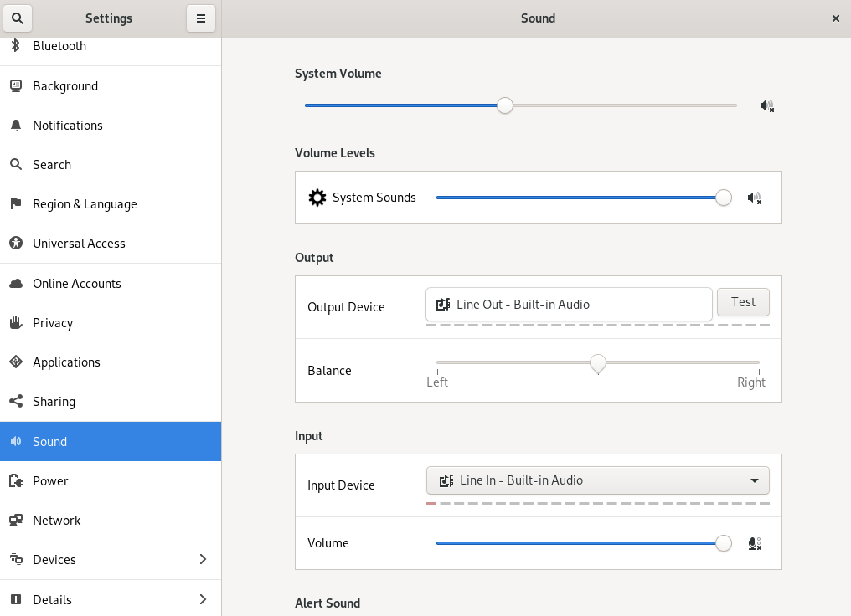Viewport: 851px width, 616px height.
Task: Toggle mute for System Volume
Action: tap(766, 106)
